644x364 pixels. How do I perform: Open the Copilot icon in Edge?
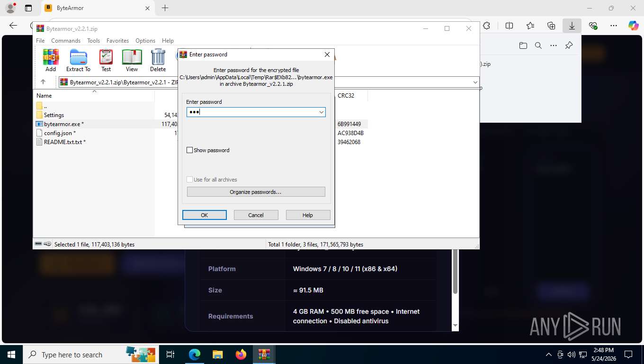(633, 26)
